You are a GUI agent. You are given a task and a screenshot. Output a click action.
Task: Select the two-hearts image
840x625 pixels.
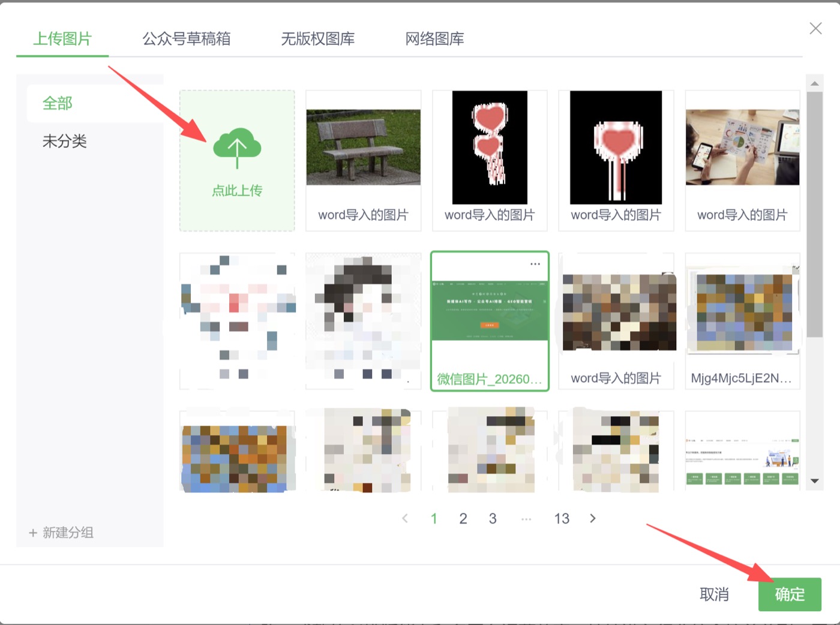[490, 148]
